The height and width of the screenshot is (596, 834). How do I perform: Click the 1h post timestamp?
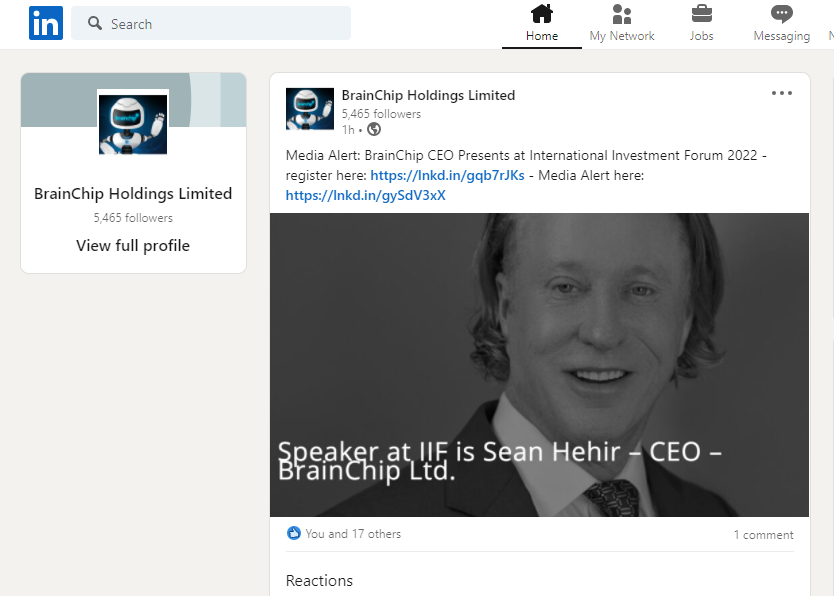348,130
